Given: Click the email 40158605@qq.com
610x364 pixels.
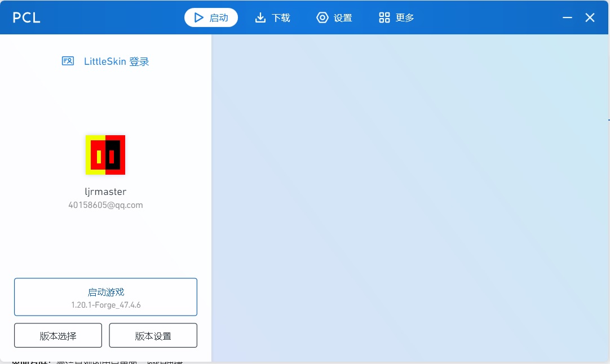Looking at the screenshot, I should [x=105, y=205].
